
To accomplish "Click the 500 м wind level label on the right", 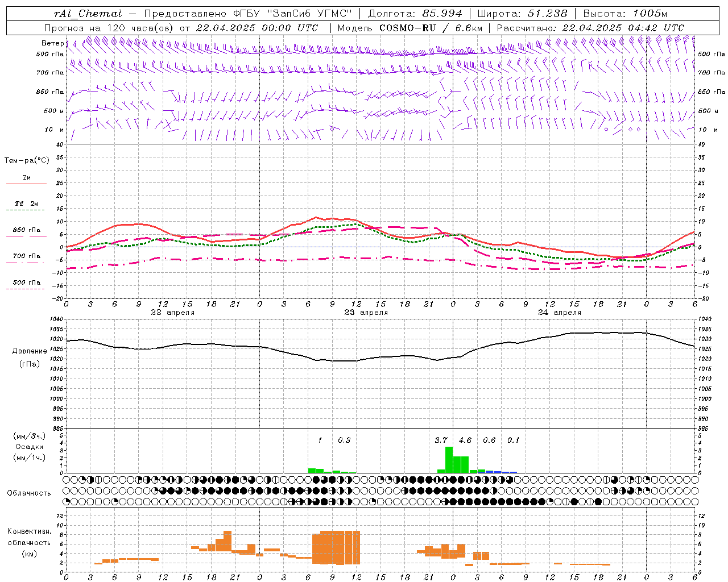I will pyautogui.click(x=708, y=111).
